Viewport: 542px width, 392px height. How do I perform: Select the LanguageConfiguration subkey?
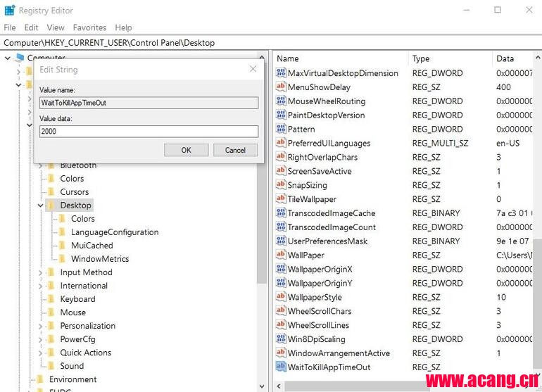(x=115, y=232)
